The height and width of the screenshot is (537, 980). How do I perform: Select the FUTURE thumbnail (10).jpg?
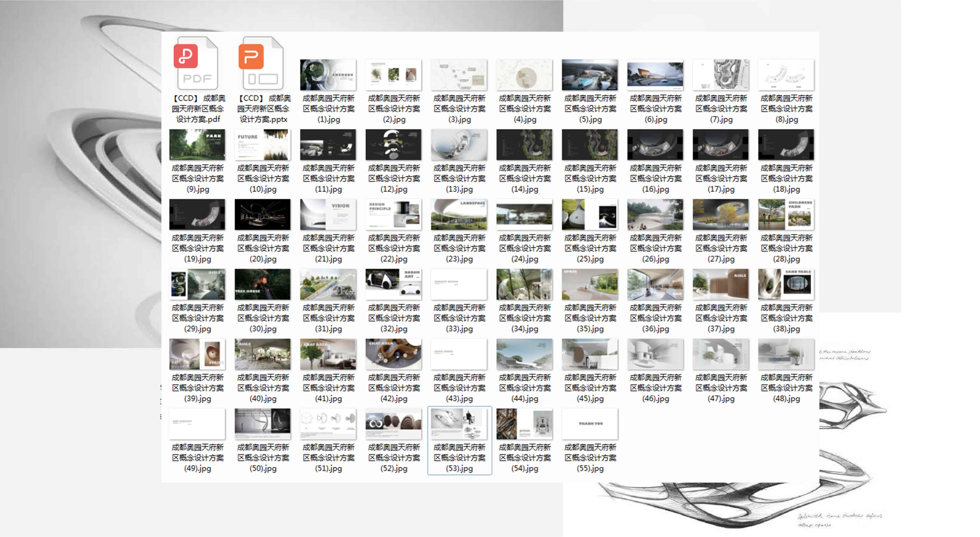[x=262, y=145]
